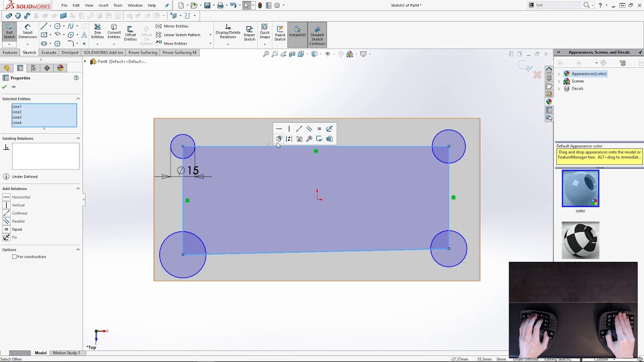Click Mirror Entities
The height and width of the screenshot is (362, 644).
172,26
